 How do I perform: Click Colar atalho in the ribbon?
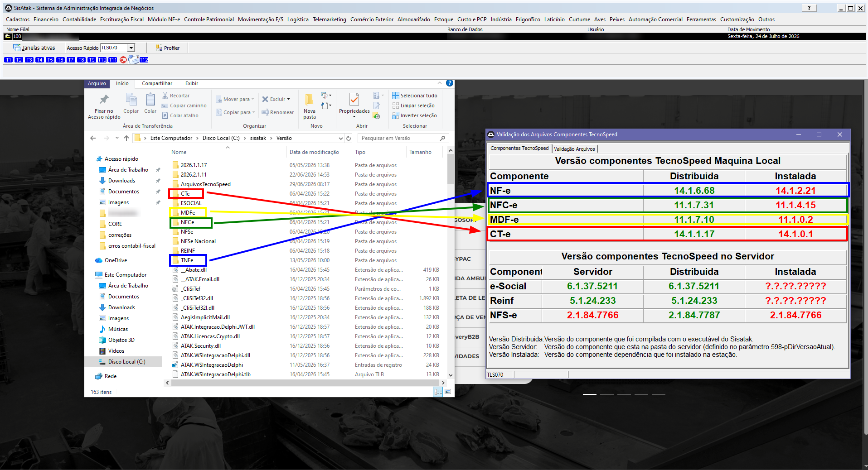[x=180, y=115]
